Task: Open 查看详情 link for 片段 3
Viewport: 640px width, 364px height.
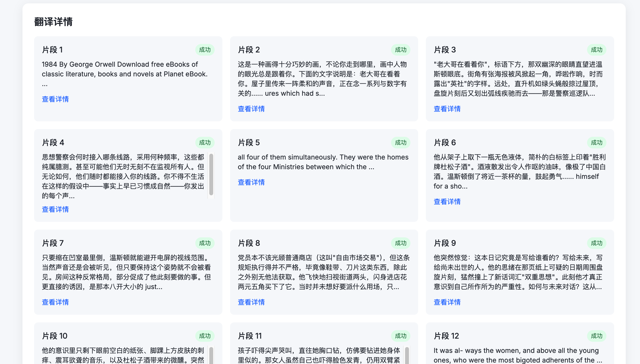Action: [x=447, y=109]
